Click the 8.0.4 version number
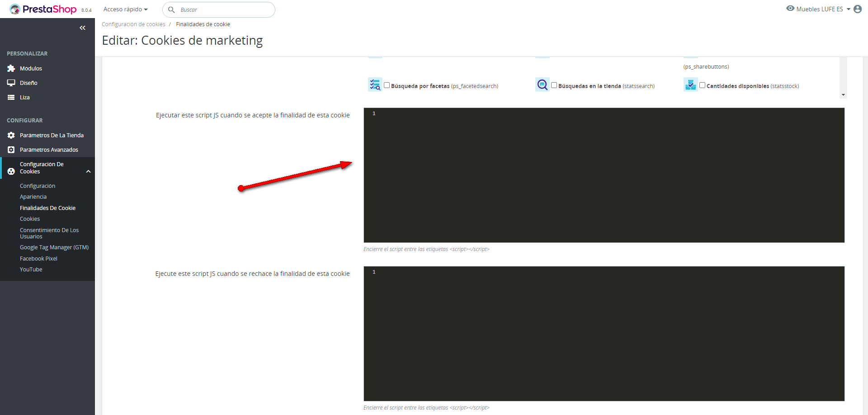Screen dimensions: 868x415 tap(86, 10)
